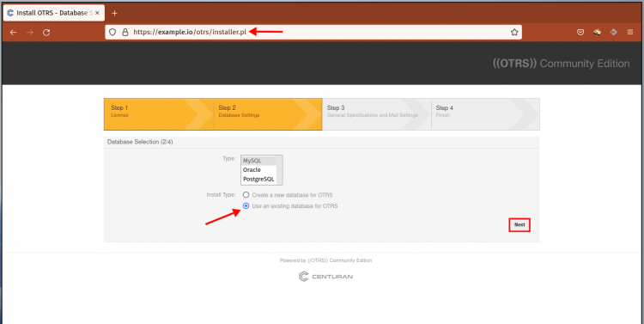Select MySQL in the Type list

pyautogui.click(x=258, y=161)
